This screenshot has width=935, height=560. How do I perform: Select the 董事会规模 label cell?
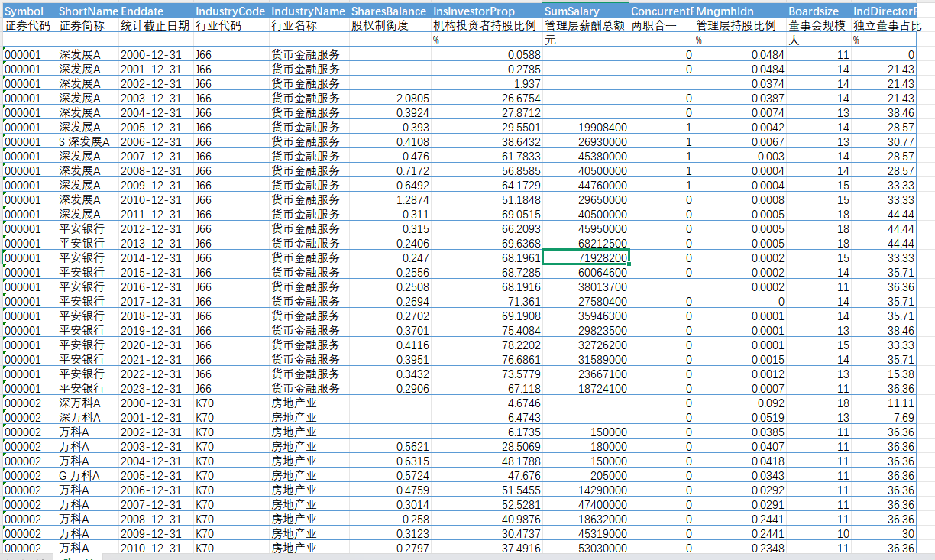point(819,25)
